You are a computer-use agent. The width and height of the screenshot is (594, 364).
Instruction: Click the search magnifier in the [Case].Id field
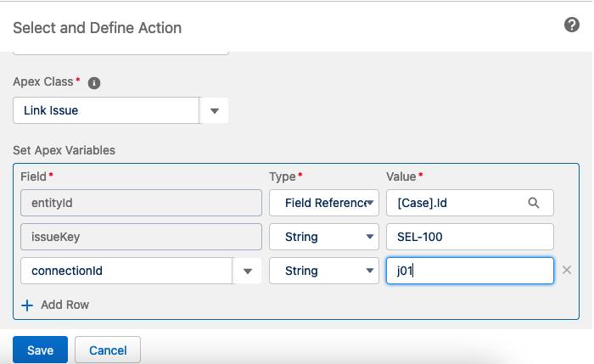pyautogui.click(x=533, y=203)
